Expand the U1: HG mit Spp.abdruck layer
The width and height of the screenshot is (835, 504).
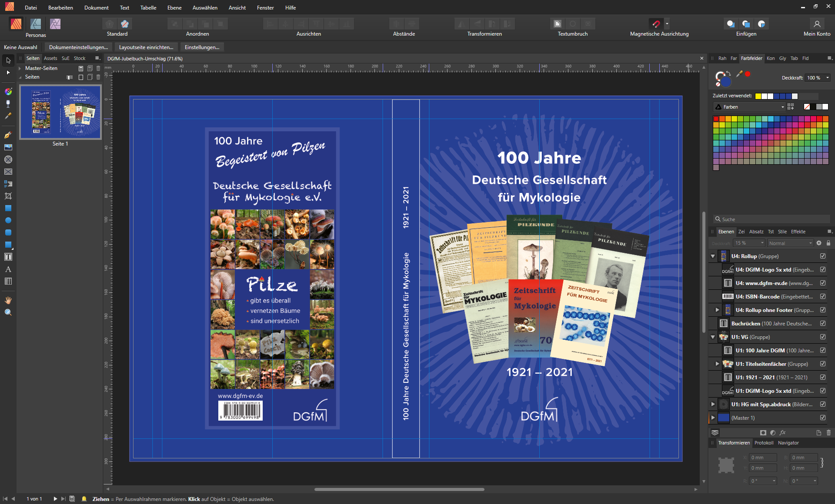[x=713, y=405]
